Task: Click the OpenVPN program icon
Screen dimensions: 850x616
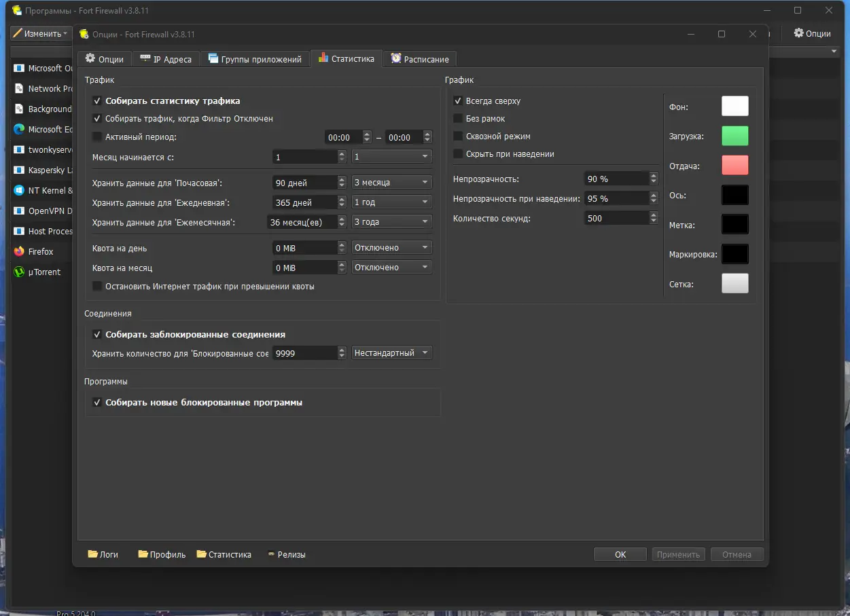Action: pos(19,211)
